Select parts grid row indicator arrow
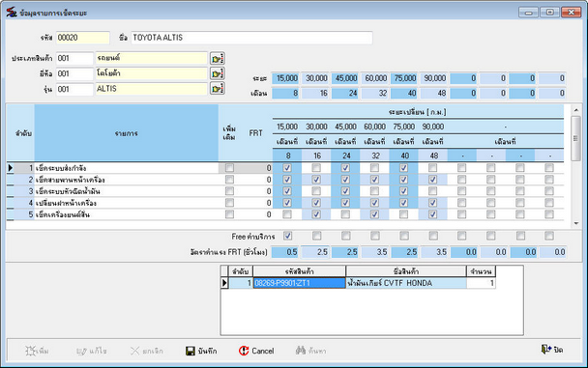Image resolution: width=588 pixels, height=368 pixels. click(x=224, y=283)
